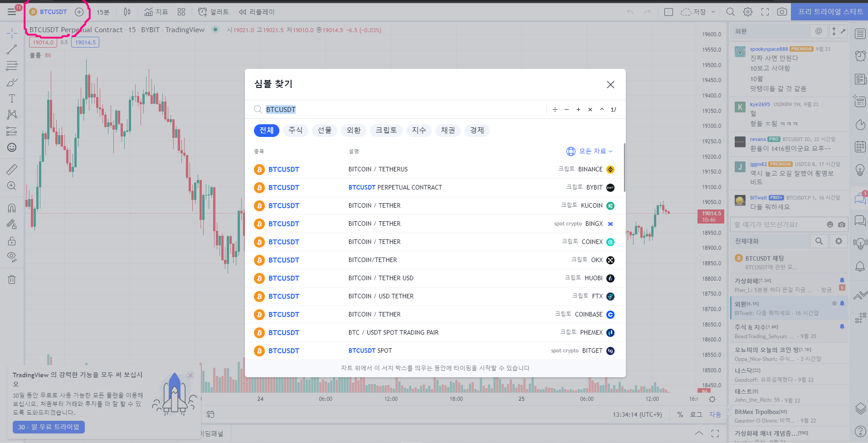Open the 지표 indicators menu
Image resolution: width=868 pixels, height=443 pixels.
click(x=156, y=12)
